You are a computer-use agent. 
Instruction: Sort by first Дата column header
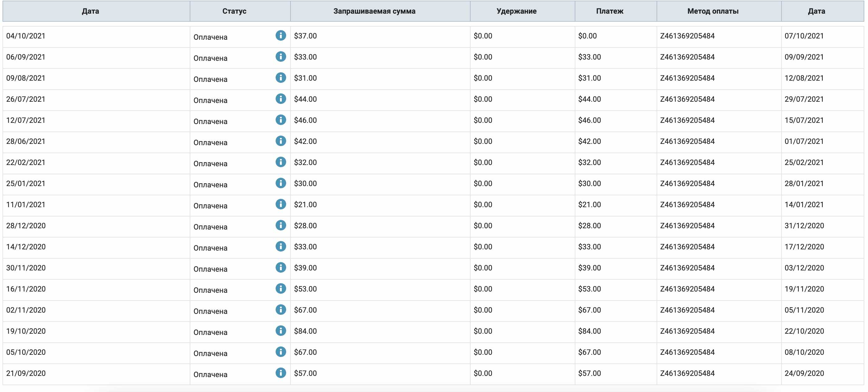tap(96, 11)
